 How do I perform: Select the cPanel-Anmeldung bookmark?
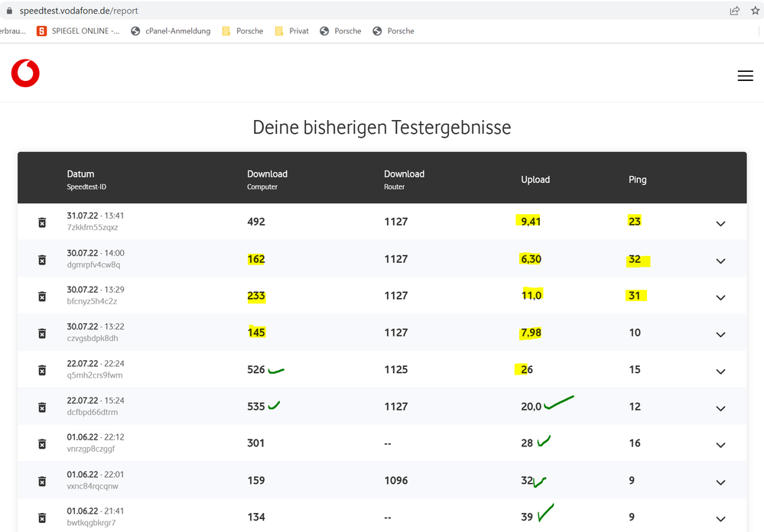170,31
